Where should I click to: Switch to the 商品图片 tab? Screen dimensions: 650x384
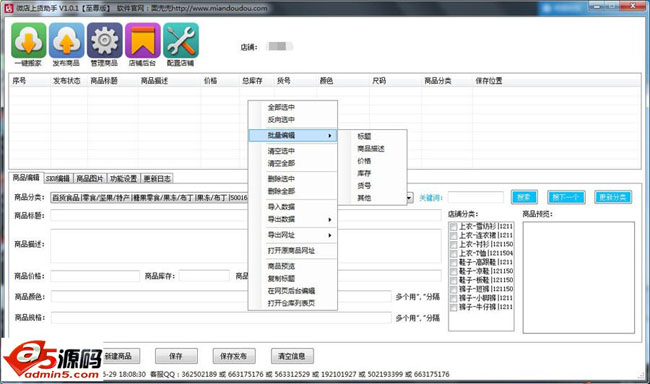(x=90, y=179)
